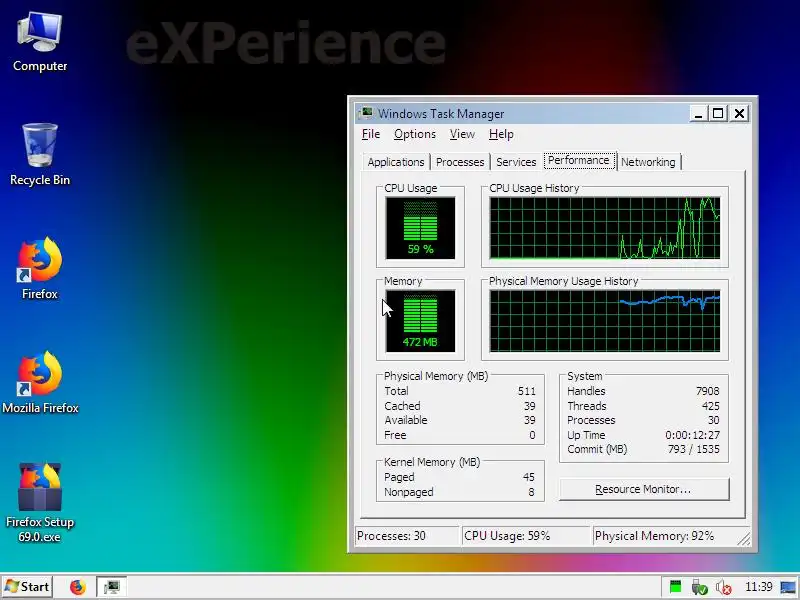This screenshot has height=600, width=800.
Task: Click the Handles value 7908
Action: [707, 391]
